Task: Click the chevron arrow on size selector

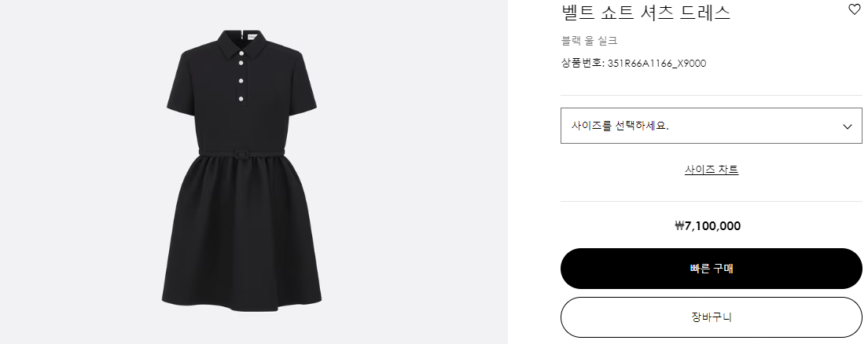Action: pyautogui.click(x=847, y=126)
